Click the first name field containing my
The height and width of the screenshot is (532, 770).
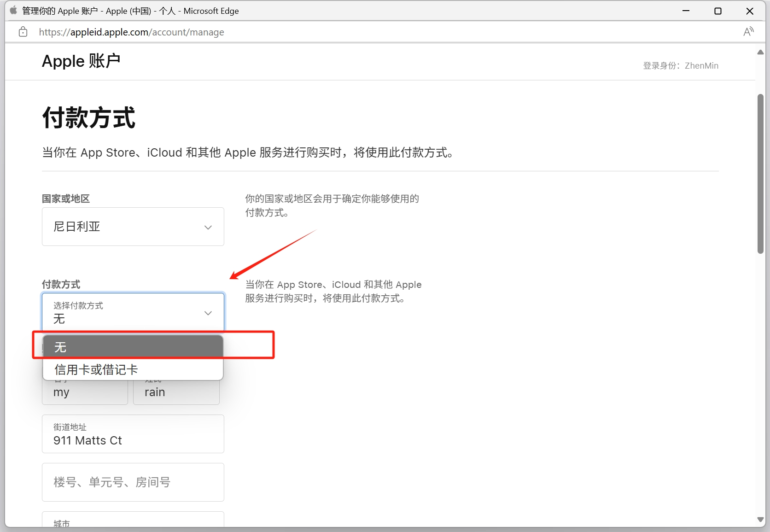click(x=85, y=392)
